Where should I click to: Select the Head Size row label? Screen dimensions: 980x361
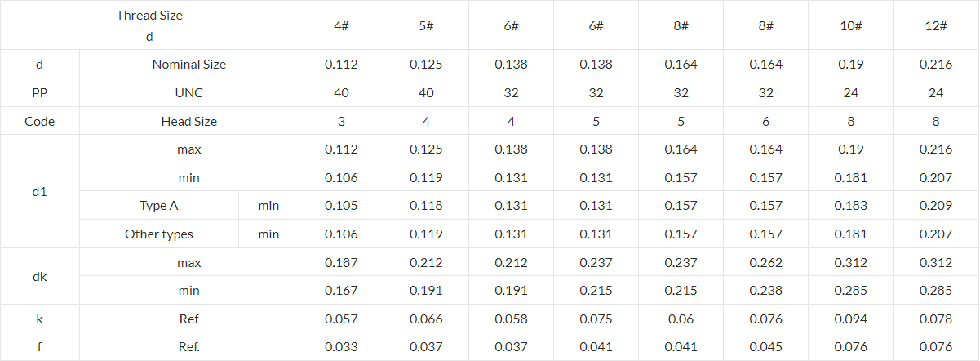189,121
